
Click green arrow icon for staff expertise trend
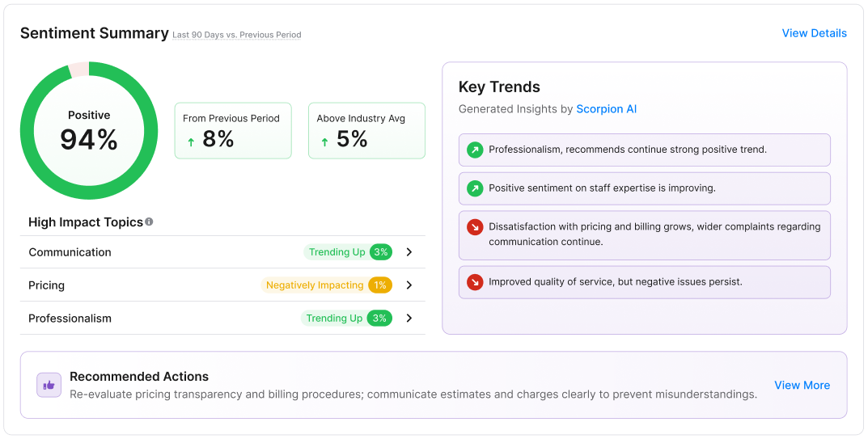tap(475, 188)
